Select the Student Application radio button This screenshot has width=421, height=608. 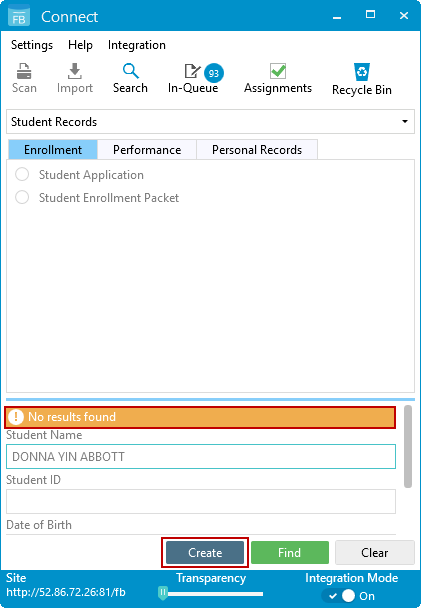[22, 174]
